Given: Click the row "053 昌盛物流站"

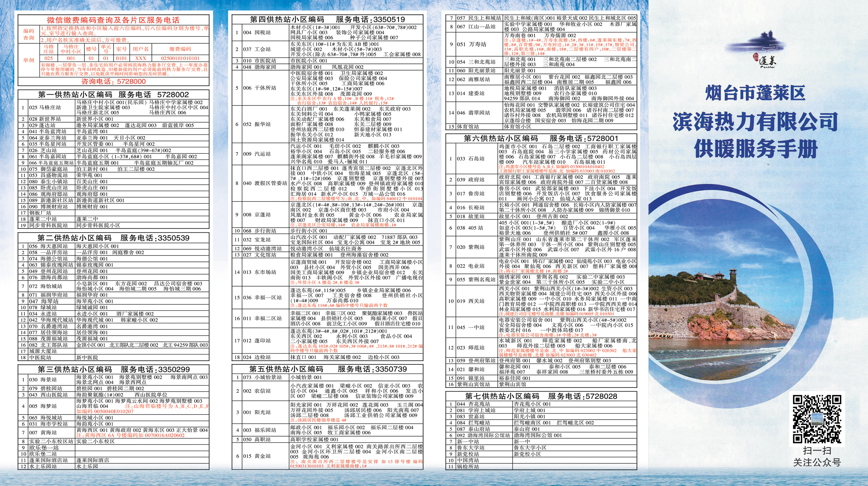Looking at the screenshot, I should coord(114,175).
